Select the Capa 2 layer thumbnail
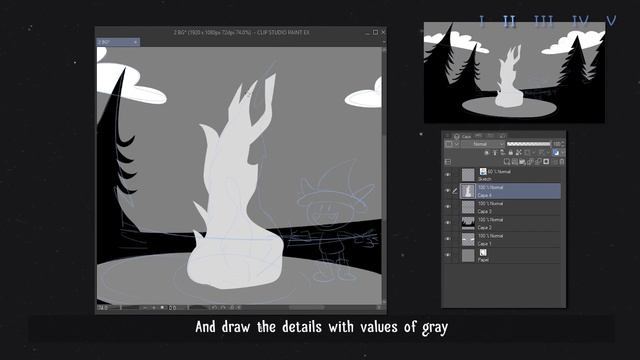Image resolution: width=640 pixels, height=360 pixels. tap(468, 223)
